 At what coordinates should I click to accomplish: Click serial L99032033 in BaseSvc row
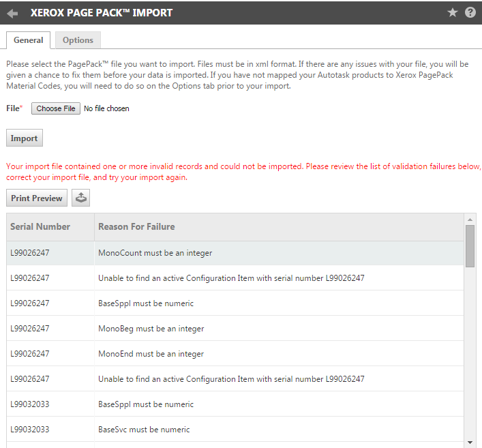(30, 430)
